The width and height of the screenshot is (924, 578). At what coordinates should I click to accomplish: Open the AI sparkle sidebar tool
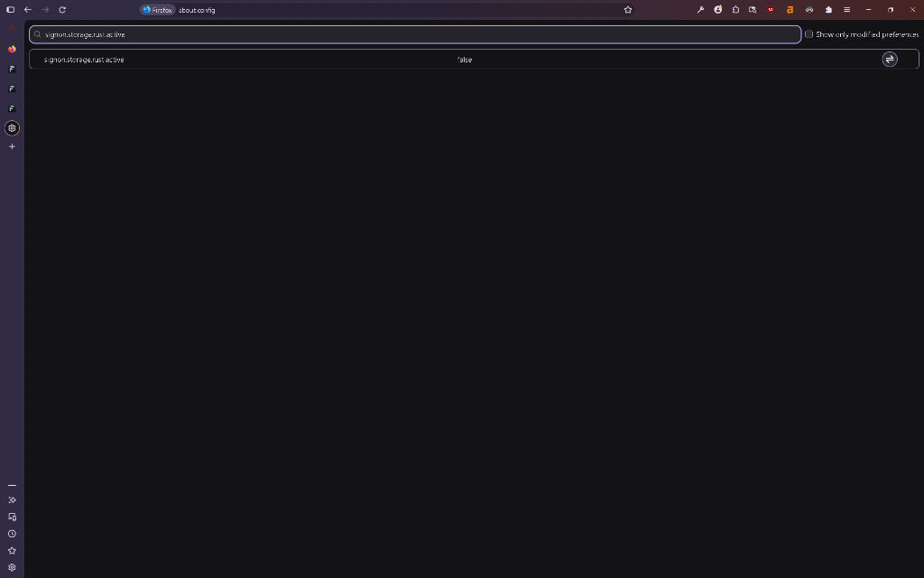[12, 499]
